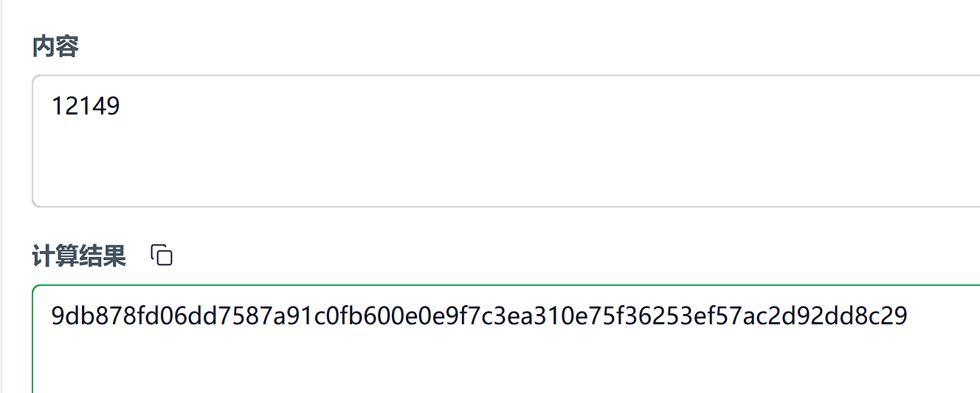980x393 pixels.
Task: Click the 计算结果 heading label
Action: coord(79,256)
